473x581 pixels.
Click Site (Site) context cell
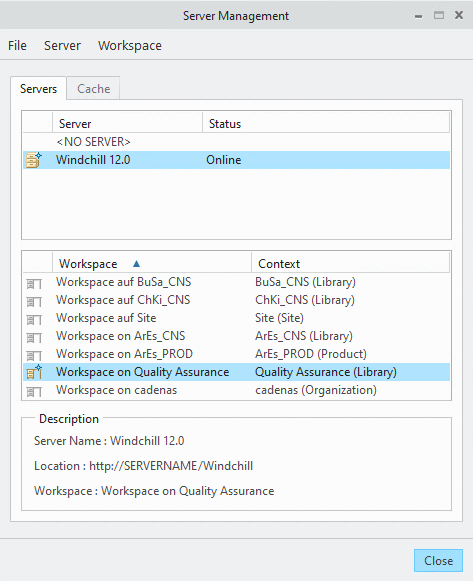pos(279,318)
